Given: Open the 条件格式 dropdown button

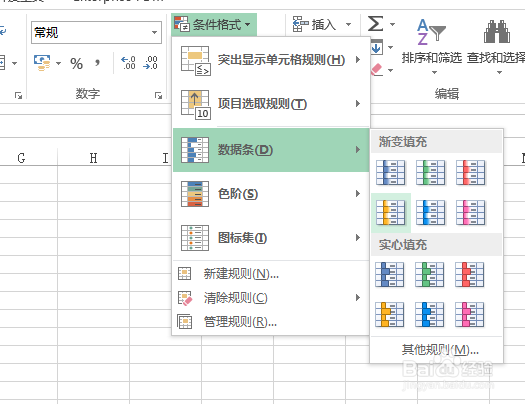Looking at the screenshot, I should (x=214, y=24).
